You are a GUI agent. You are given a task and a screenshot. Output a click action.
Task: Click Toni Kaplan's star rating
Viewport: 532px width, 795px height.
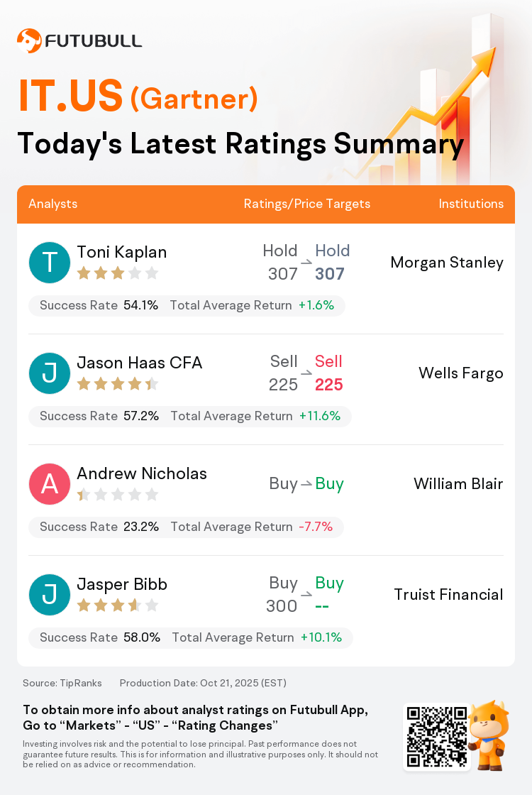(117, 273)
